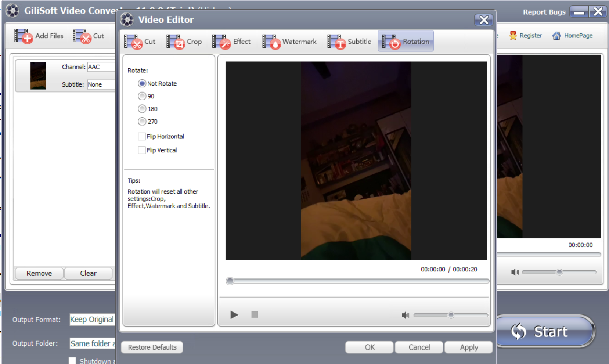
Task: Select the 180 degree rotation option
Action: [142, 109]
